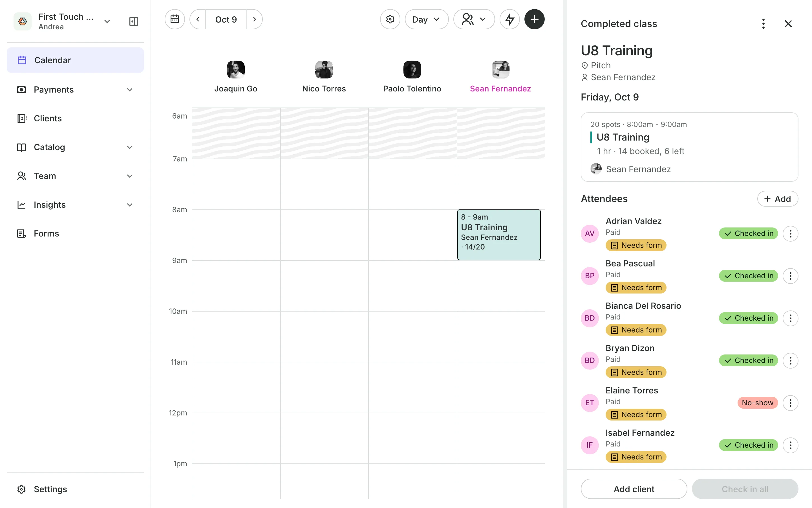Open the date picker calendar icon
Image resolution: width=812 pixels, height=508 pixels.
coord(175,19)
